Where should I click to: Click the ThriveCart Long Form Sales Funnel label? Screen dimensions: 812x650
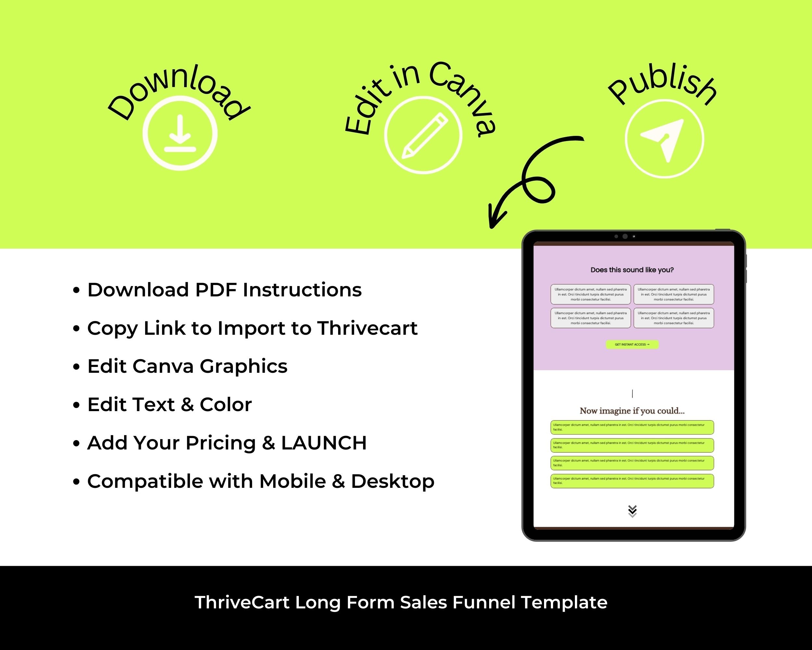click(x=406, y=611)
